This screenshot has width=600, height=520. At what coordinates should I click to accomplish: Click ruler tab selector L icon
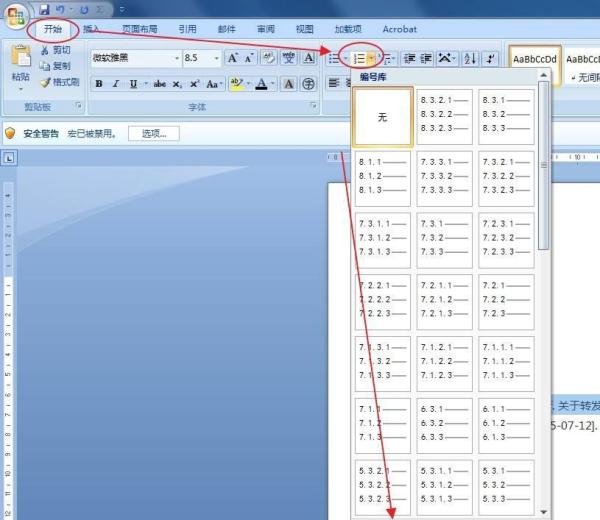pyautogui.click(x=9, y=158)
